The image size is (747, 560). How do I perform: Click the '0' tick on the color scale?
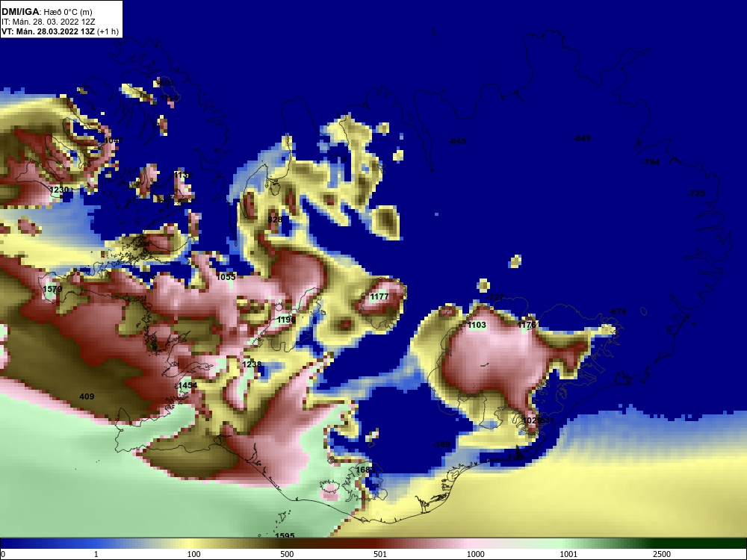pyautogui.click(x=3, y=554)
